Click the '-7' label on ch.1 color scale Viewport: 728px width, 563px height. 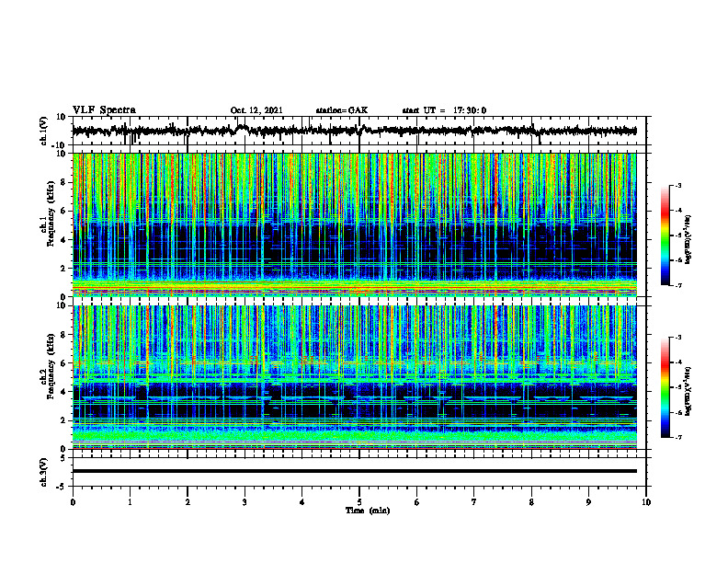[678, 285]
